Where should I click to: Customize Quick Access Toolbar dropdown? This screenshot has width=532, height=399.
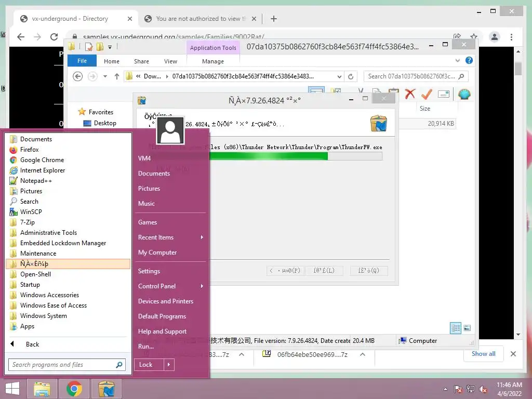pos(110,47)
